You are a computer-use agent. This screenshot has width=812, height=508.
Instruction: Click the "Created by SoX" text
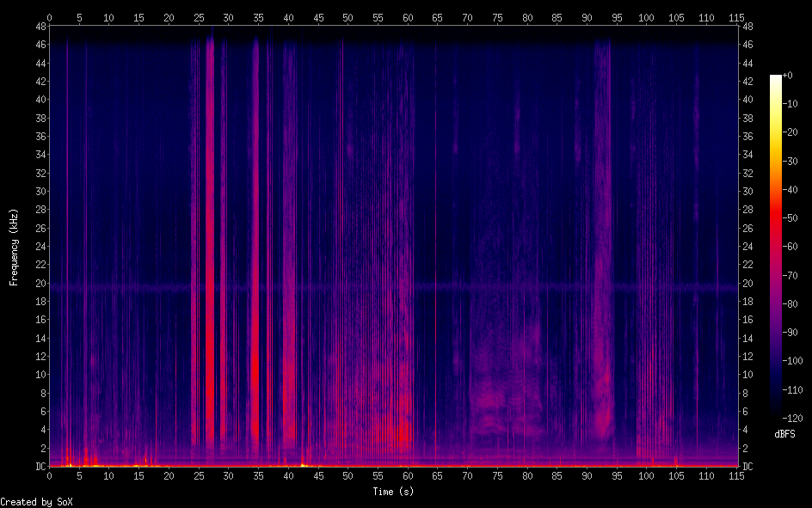tap(36, 501)
